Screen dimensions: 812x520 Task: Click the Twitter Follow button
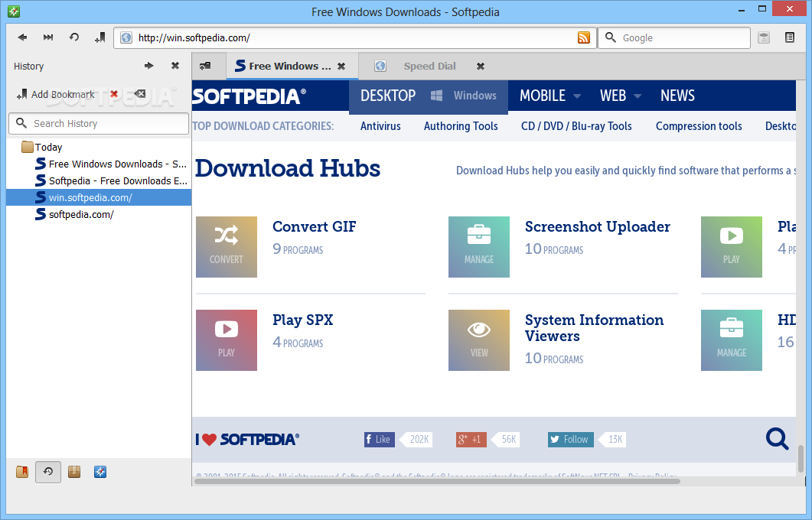coord(571,439)
